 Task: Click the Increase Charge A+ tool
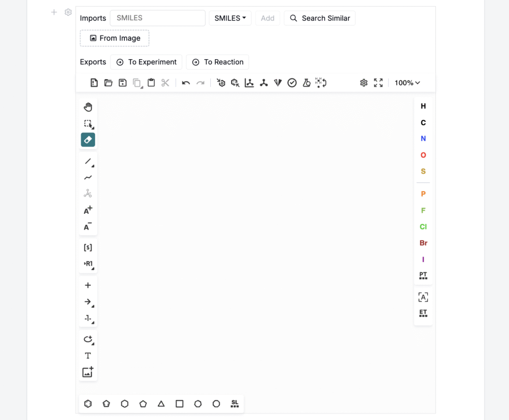tap(88, 210)
